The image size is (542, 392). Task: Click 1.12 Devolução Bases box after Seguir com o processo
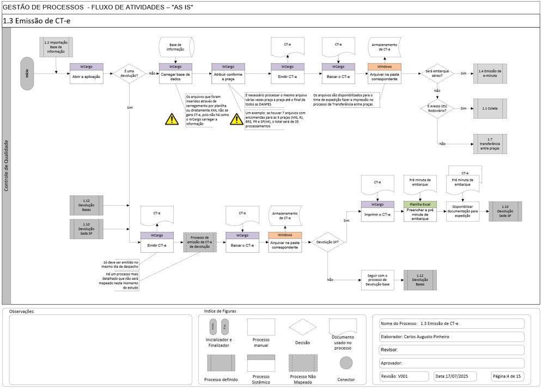420,280
